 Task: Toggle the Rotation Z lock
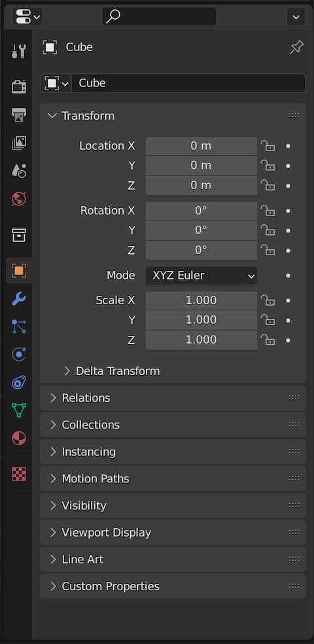[x=268, y=250]
